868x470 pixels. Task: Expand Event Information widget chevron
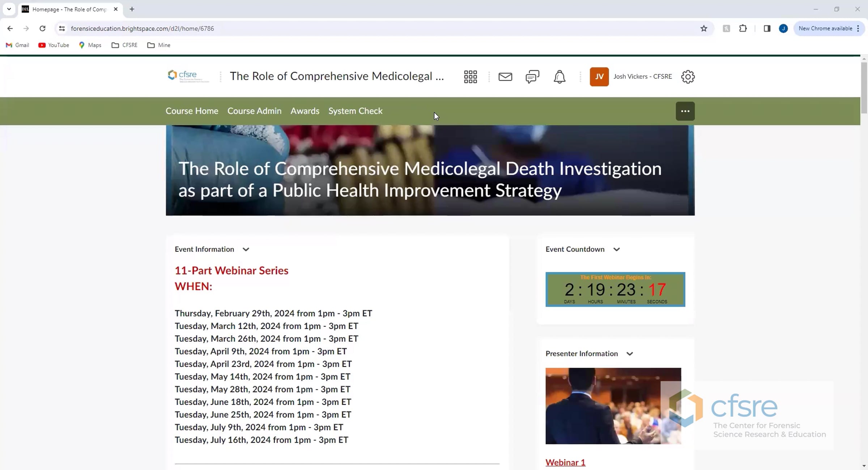[246, 249]
